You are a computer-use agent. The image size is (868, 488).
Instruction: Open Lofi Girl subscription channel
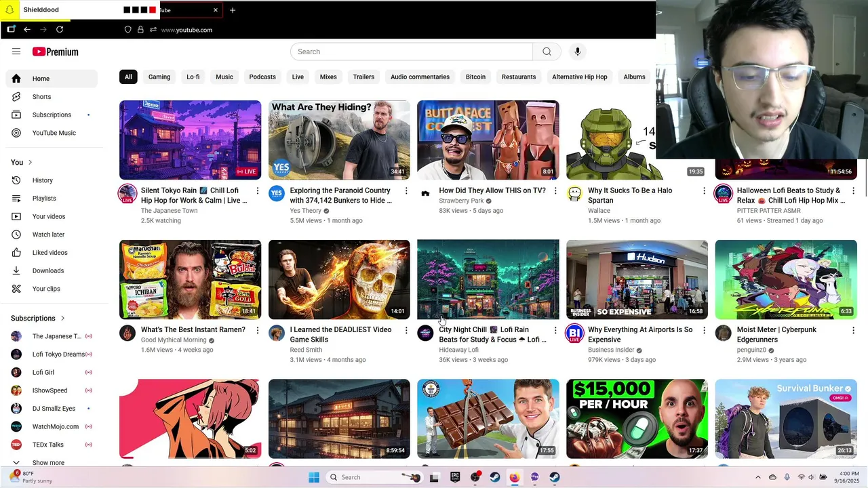tap(52, 372)
